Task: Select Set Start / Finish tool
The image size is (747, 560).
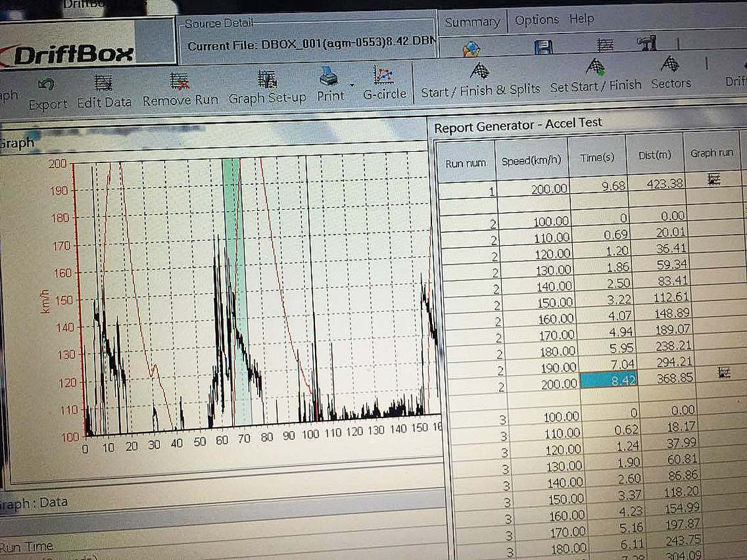Action: pyautogui.click(x=595, y=67)
